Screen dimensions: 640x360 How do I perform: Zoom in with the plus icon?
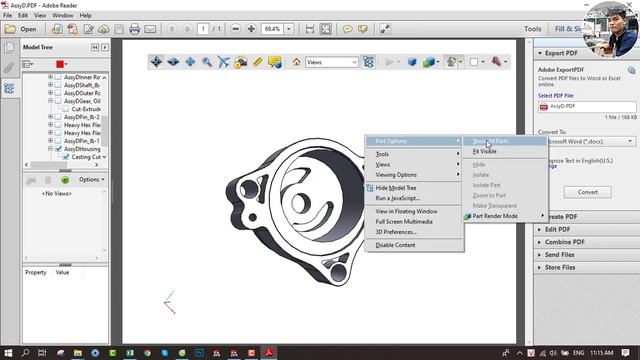(251, 29)
